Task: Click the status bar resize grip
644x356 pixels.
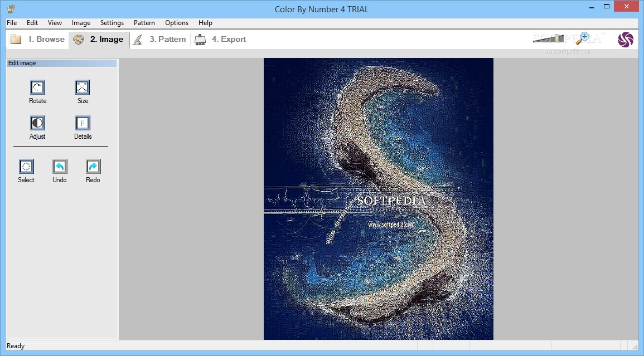Action: pos(635,347)
